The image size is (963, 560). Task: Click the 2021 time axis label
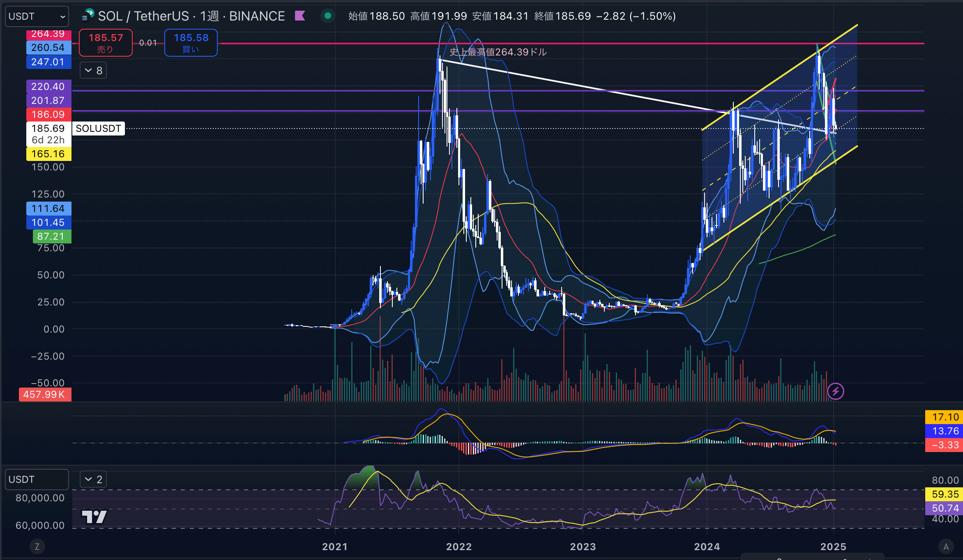click(x=335, y=547)
